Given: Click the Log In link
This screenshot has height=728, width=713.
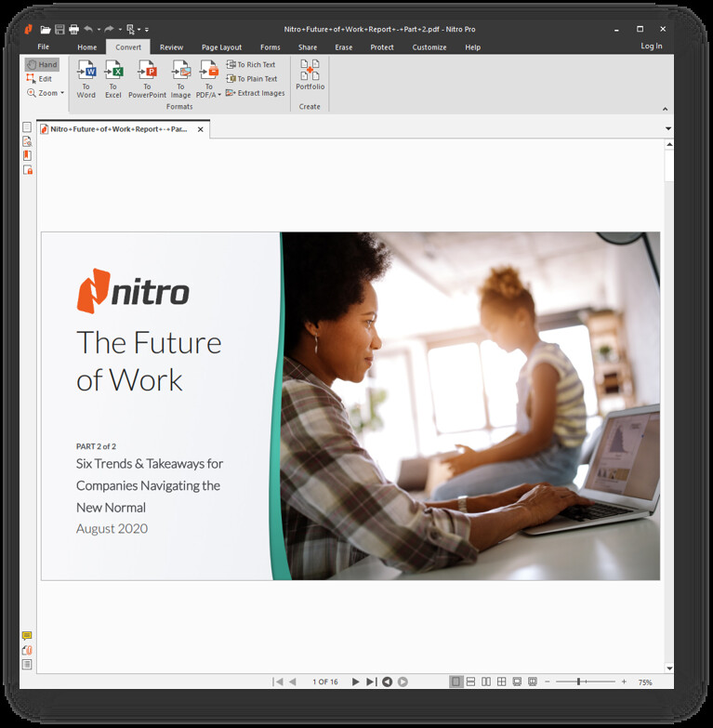Looking at the screenshot, I should point(651,46).
